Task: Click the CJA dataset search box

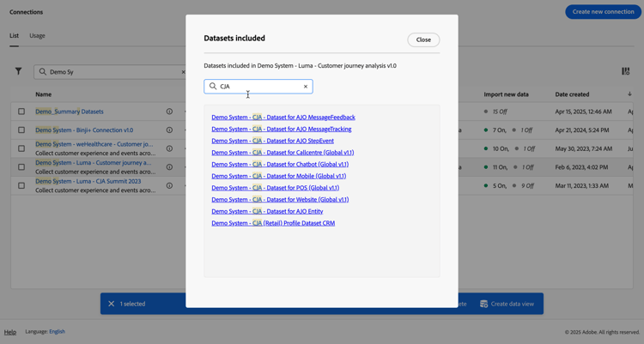Action: [258, 87]
